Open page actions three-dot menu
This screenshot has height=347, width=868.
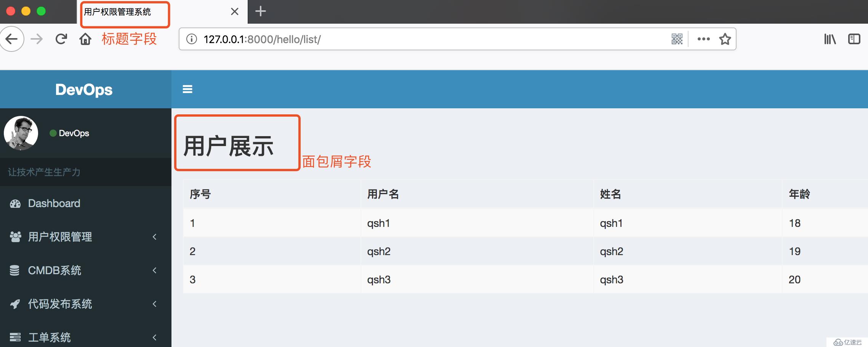(x=703, y=39)
